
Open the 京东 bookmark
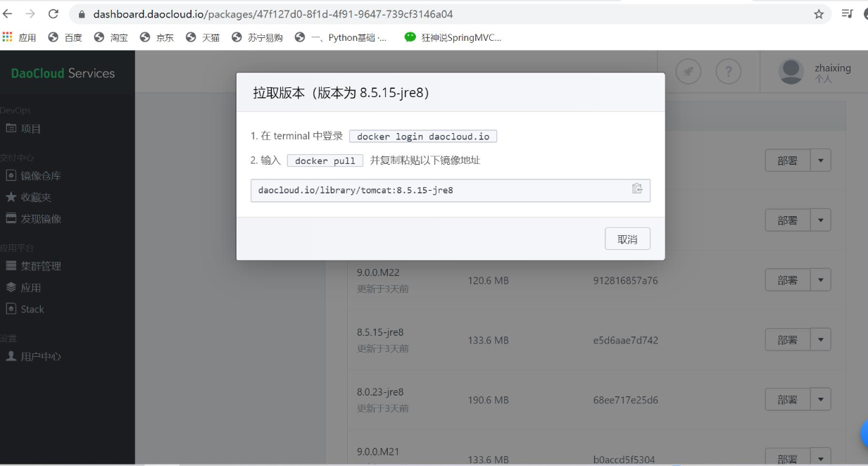pos(157,38)
